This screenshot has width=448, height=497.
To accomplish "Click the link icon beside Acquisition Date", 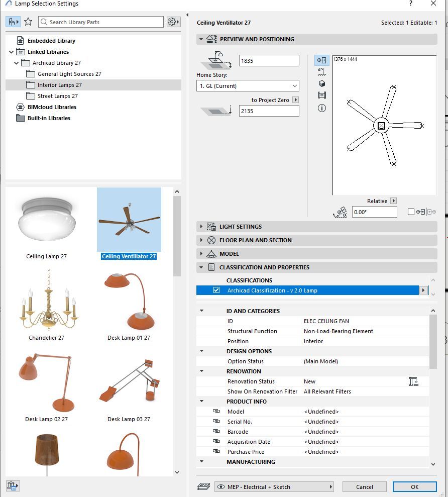I will pyautogui.click(x=216, y=441).
